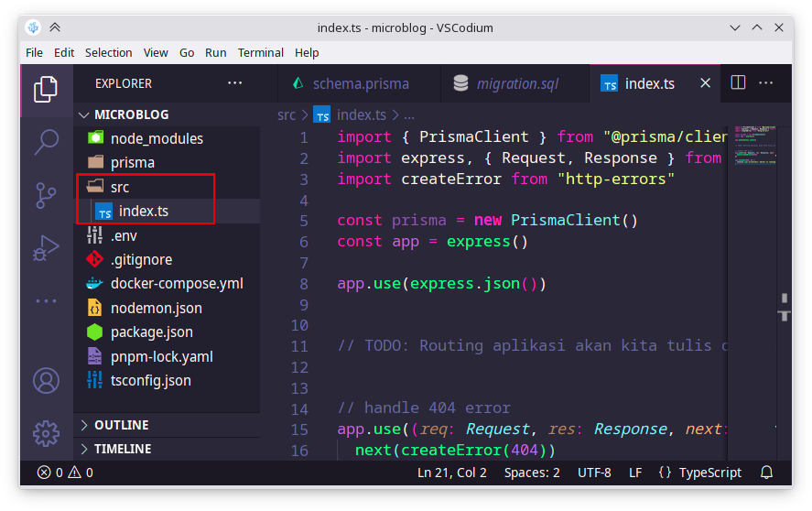Viewport: 812px width, 511px height.
Task: Open the Search view icon
Action: coord(46,142)
